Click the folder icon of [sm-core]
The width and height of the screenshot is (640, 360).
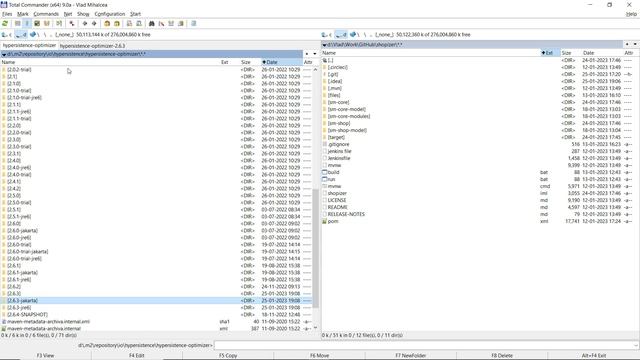click(x=324, y=102)
